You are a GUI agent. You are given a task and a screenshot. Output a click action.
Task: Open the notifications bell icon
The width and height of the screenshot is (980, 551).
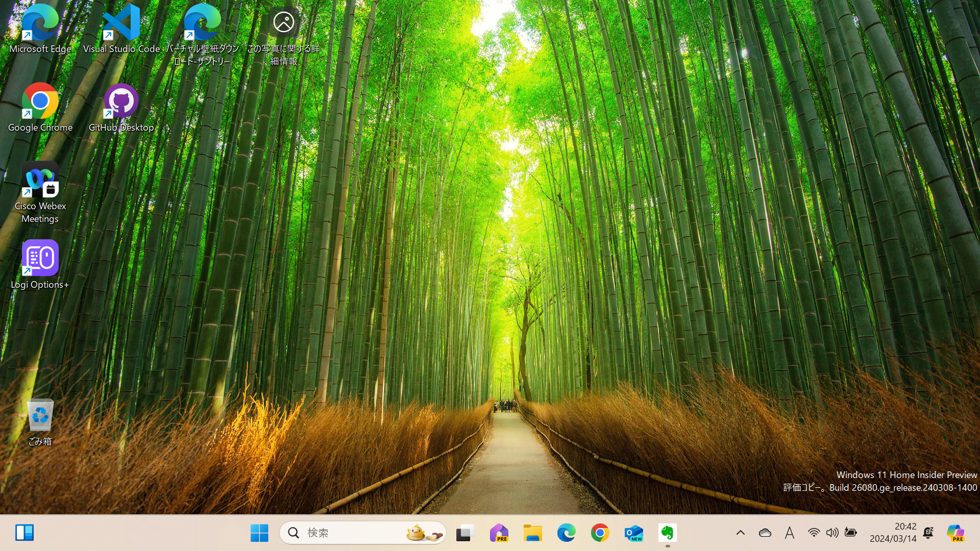point(928,533)
